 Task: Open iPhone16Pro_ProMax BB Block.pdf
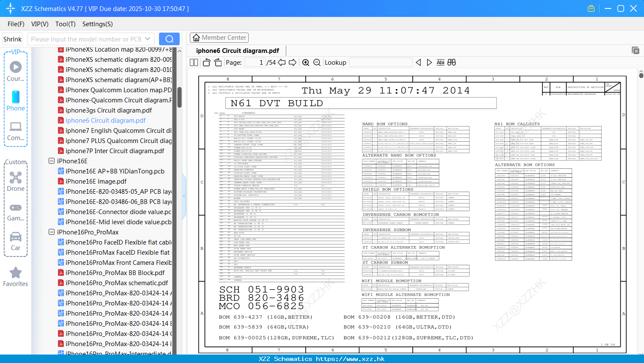[x=115, y=272]
